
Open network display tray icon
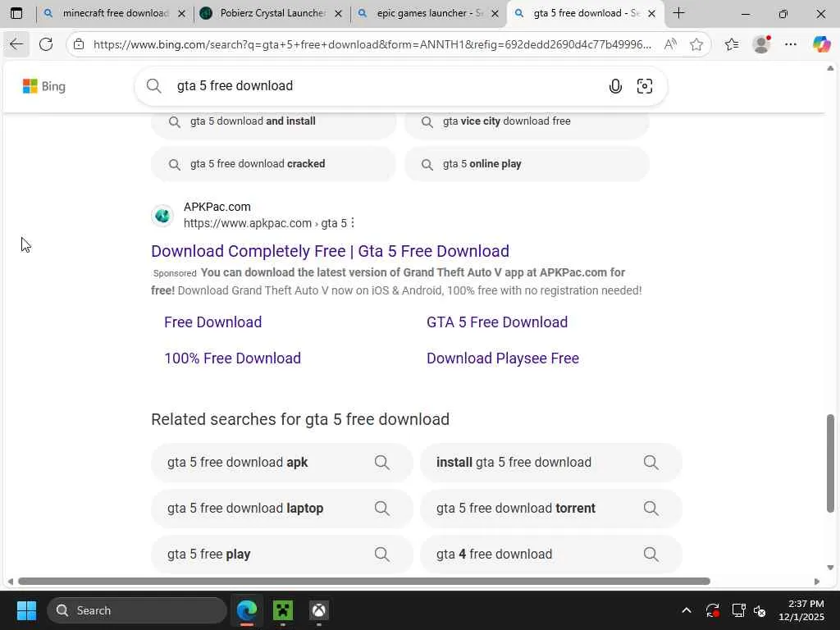[739, 610]
